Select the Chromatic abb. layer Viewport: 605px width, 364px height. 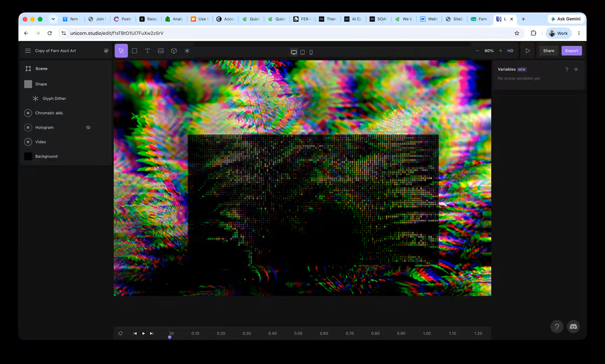click(x=66, y=113)
